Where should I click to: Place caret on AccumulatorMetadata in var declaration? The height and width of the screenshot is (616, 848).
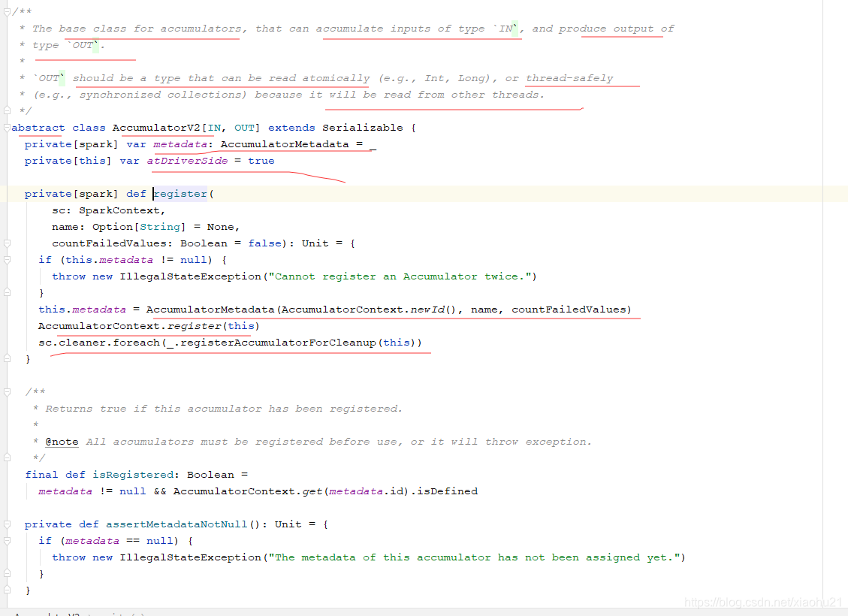285,144
